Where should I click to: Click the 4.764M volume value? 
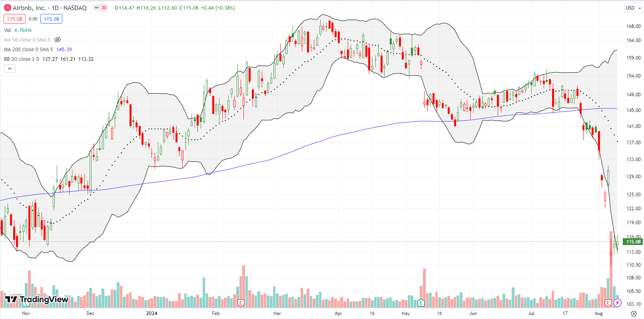pos(23,30)
